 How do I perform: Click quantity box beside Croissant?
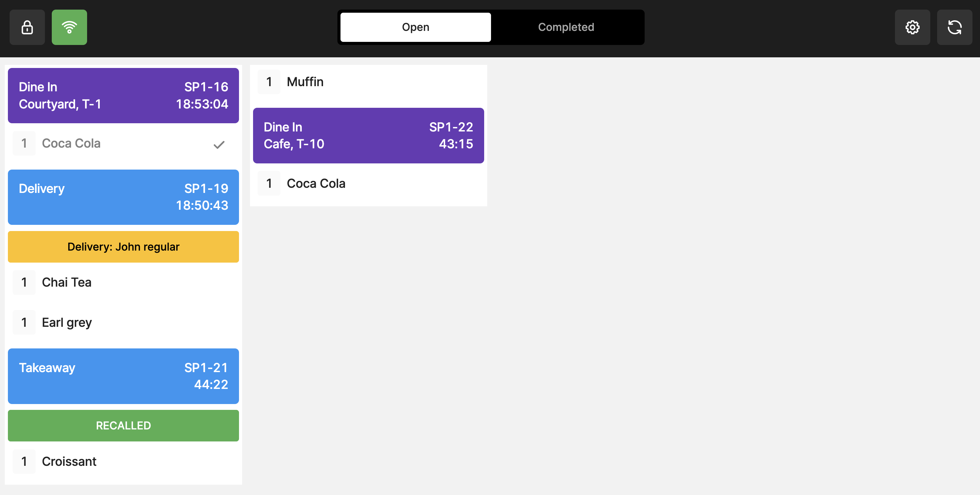coord(24,461)
